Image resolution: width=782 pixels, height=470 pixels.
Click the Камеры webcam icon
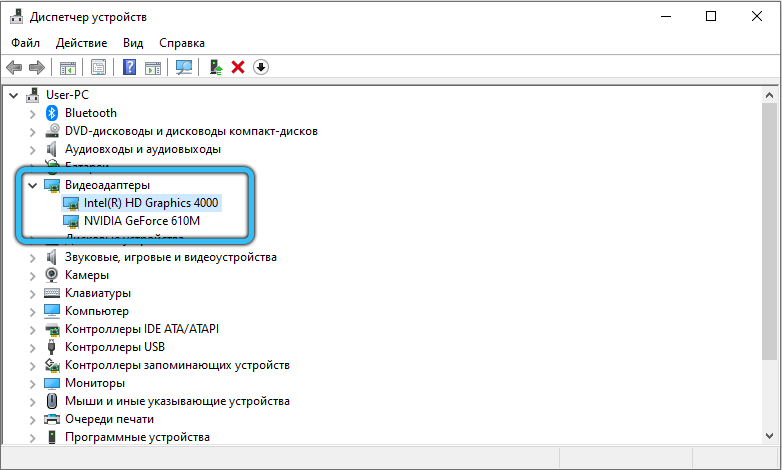pos(51,275)
